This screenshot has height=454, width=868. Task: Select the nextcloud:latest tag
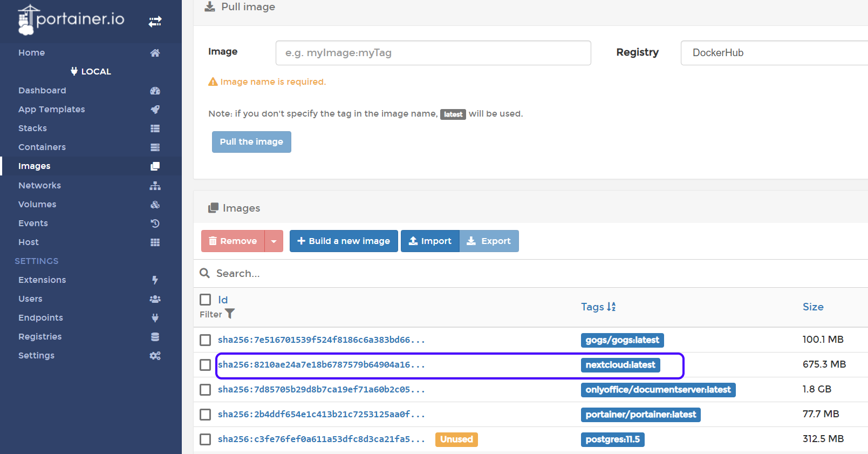[x=620, y=365]
